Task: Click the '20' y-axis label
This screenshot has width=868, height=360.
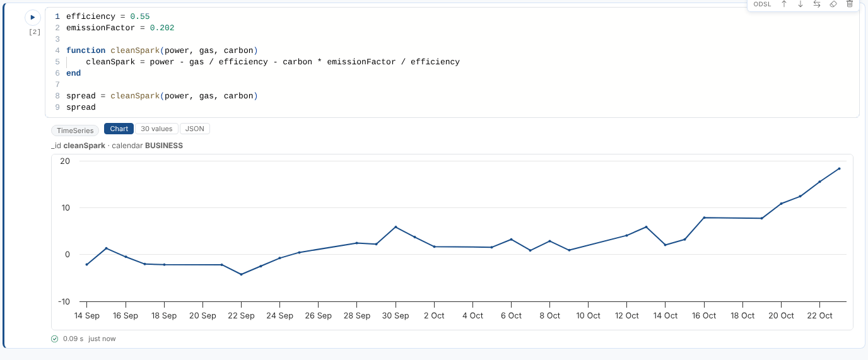Action: (x=65, y=161)
